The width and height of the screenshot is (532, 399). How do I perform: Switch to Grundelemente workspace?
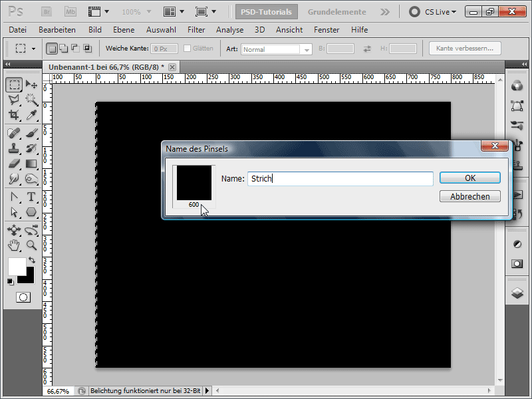pos(336,12)
